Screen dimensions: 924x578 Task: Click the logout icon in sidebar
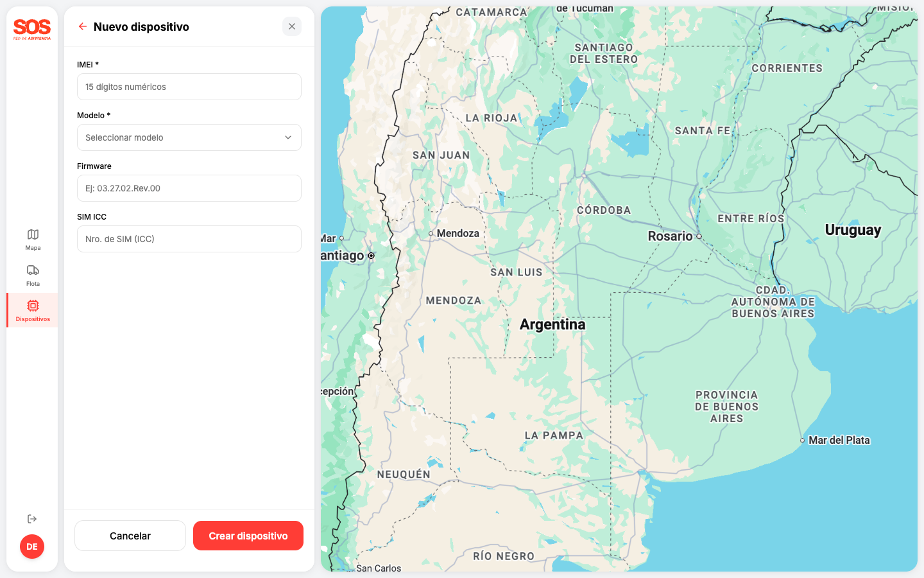pyautogui.click(x=32, y=519)
